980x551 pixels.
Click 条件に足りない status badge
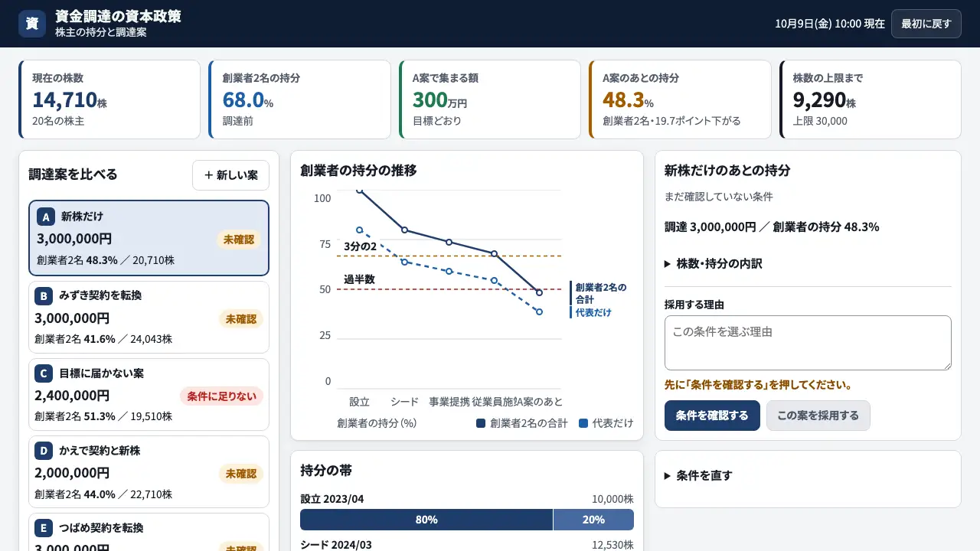[x=222, y=396]
